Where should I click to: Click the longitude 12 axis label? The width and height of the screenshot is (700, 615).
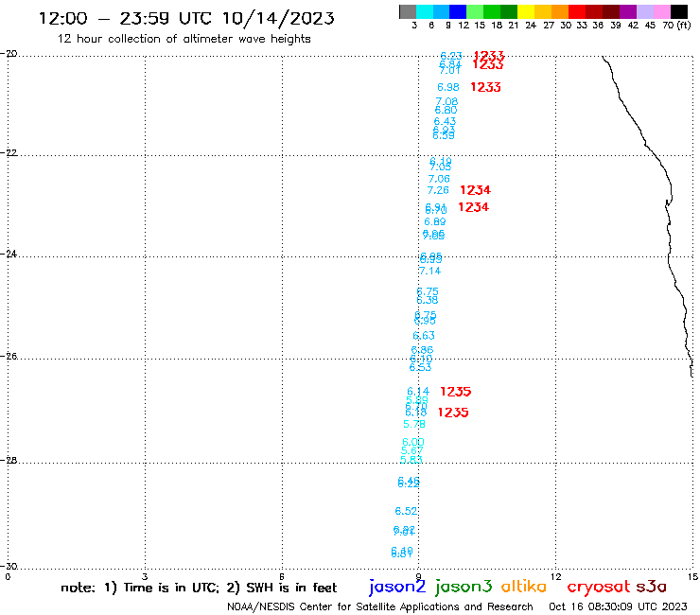click(x=555, y=576)
